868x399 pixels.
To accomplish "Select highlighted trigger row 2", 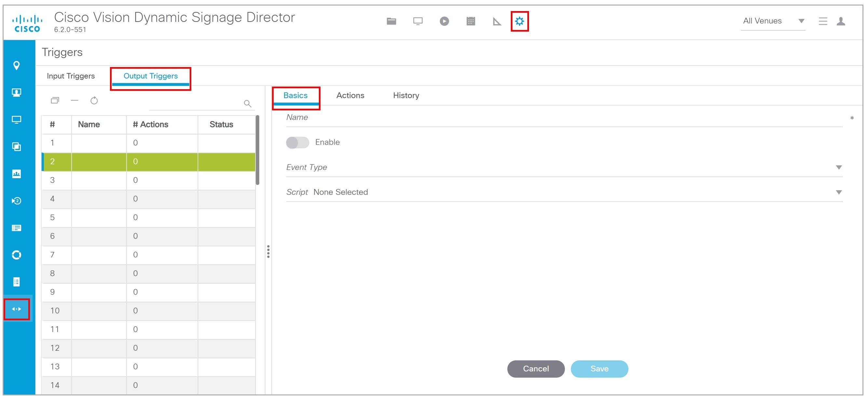I will [148, 162].
